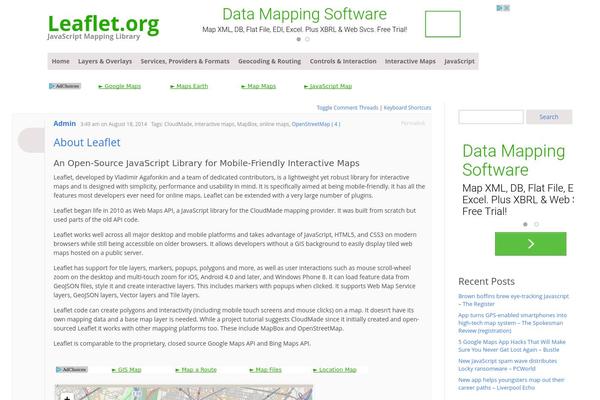
Task: Click AdChoices icon below the article
Action: pos(72,369)
